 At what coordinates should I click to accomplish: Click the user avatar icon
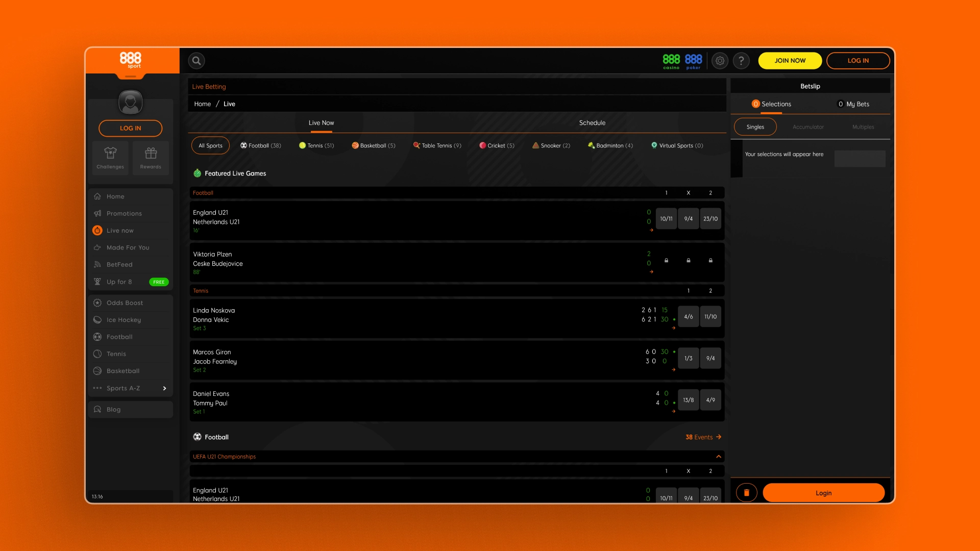click(131, 102)
